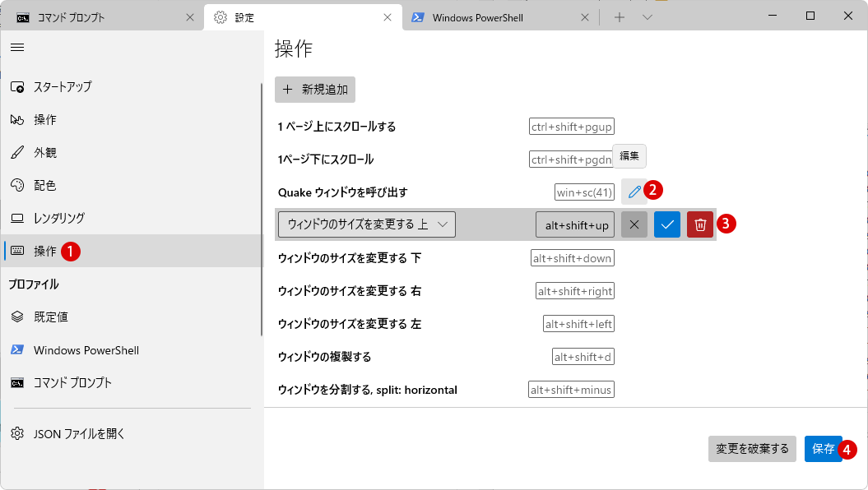
Task: Open the hamburger navigation menu
Action: tap(17, 48)
